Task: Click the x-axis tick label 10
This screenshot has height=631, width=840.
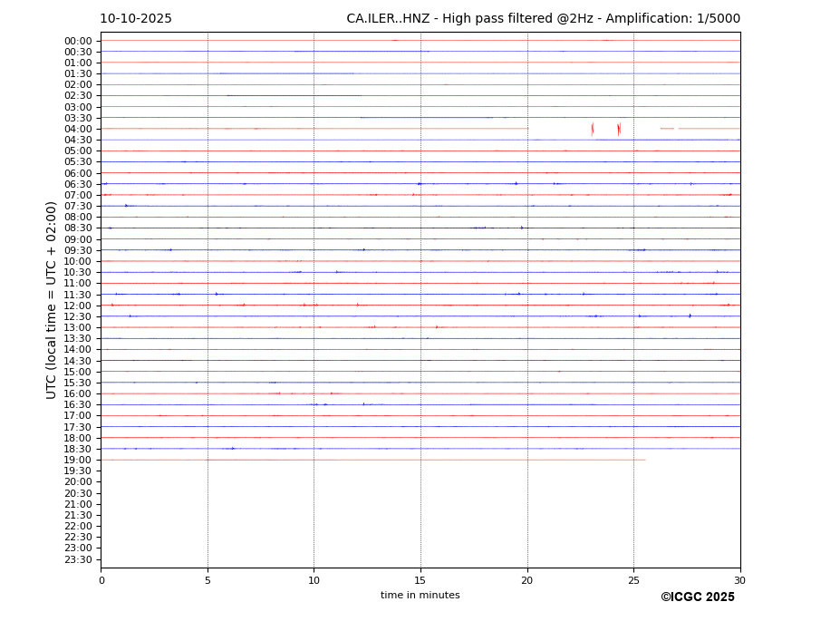Action: (x=314, y=580)
